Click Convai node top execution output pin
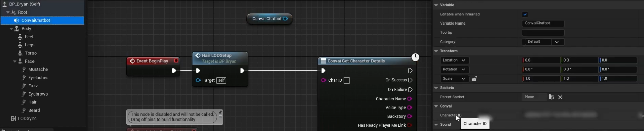 tap(410, 71)
